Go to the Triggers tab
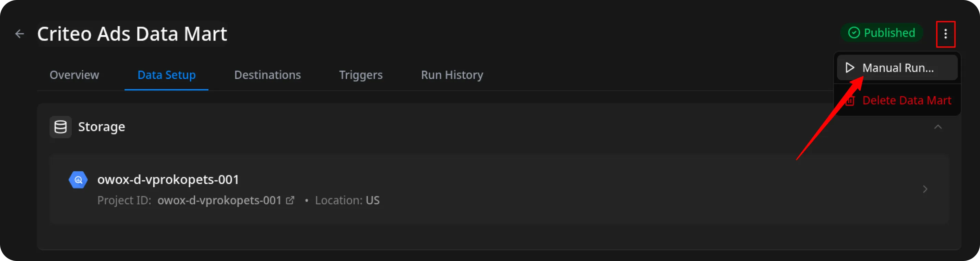 (x=361, y=75)
